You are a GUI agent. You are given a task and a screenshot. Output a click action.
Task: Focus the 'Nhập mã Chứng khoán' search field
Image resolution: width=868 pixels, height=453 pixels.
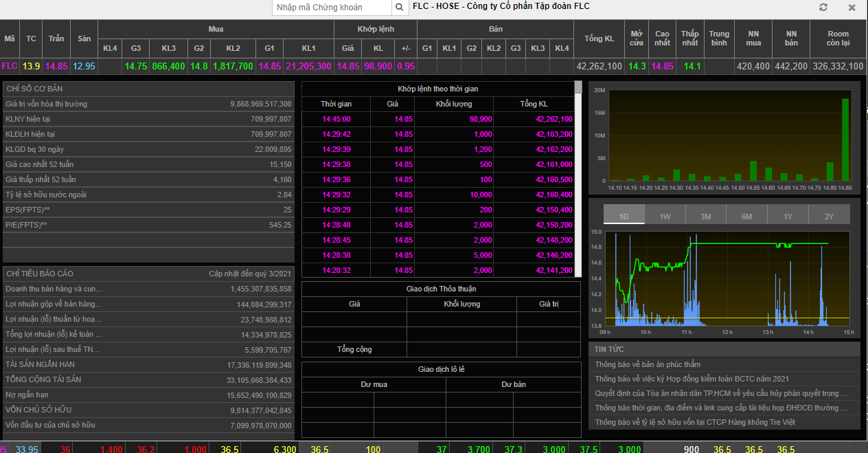point(332,8)
